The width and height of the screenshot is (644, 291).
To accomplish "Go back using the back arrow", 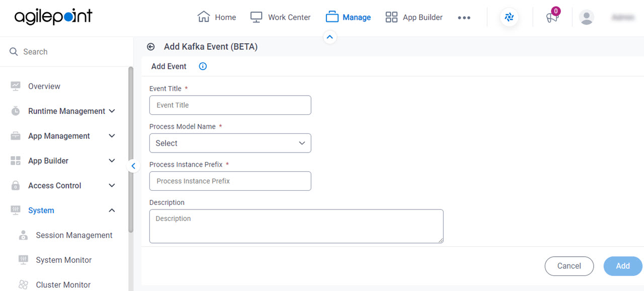I will tap(150, 47).
